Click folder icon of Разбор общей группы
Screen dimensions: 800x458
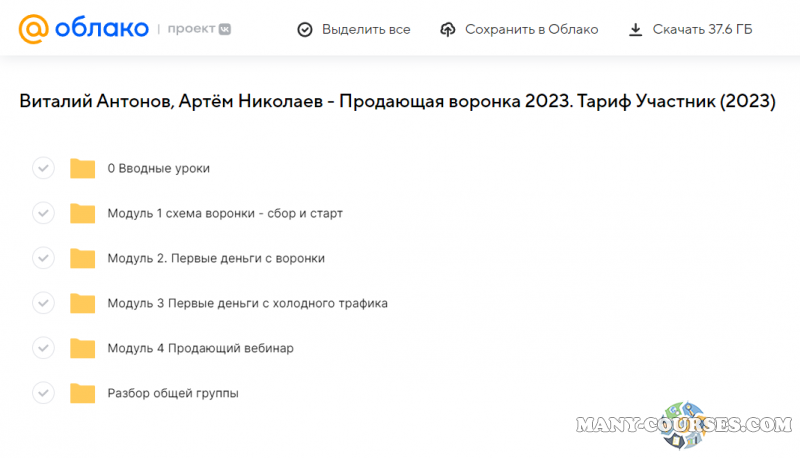pyautogui.click(x=82, y=393)
